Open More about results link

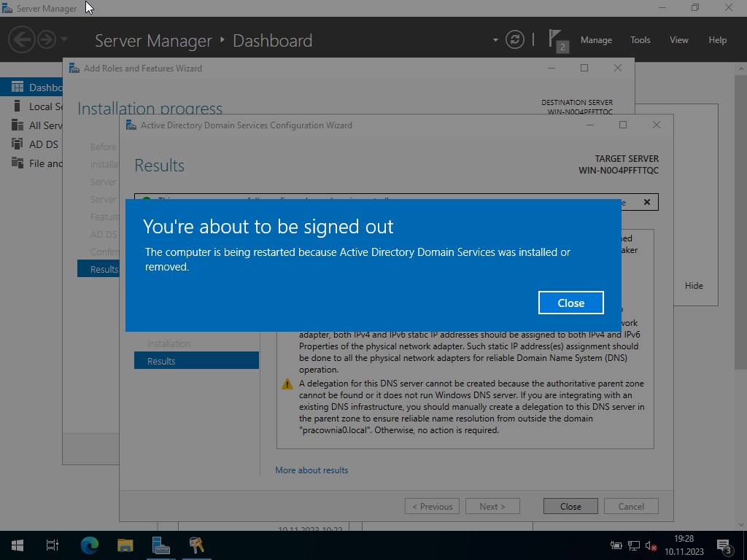pyautogui.click(x=311, y=470)
